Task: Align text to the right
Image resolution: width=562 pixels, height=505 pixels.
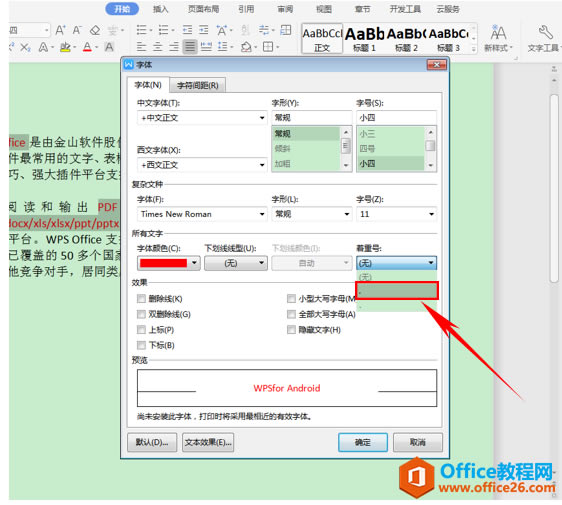Action: (x=174, y=47)
